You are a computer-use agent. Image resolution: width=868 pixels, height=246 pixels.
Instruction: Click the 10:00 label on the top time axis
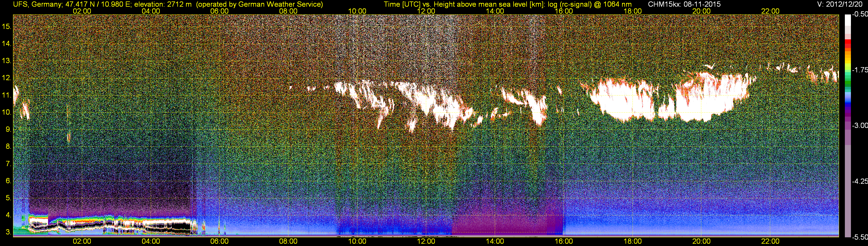pyautogui.click(x=357, y=11)
